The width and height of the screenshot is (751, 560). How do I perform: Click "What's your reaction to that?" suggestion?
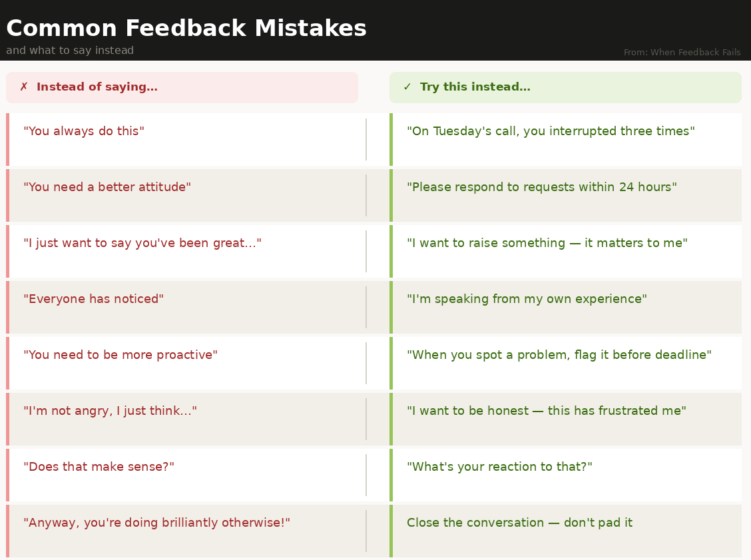pyautogui.click(x=499, y=467)
